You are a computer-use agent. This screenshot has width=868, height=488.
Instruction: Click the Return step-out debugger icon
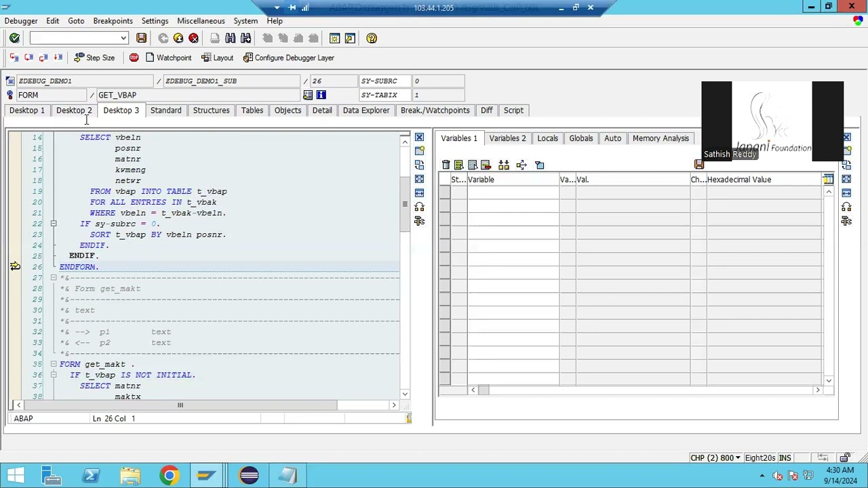point(43,58)
